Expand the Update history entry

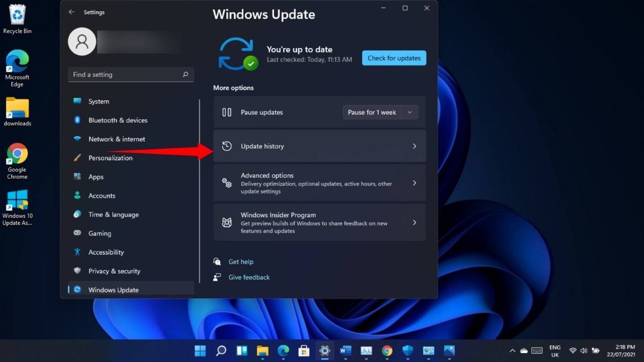pos(319,146)
